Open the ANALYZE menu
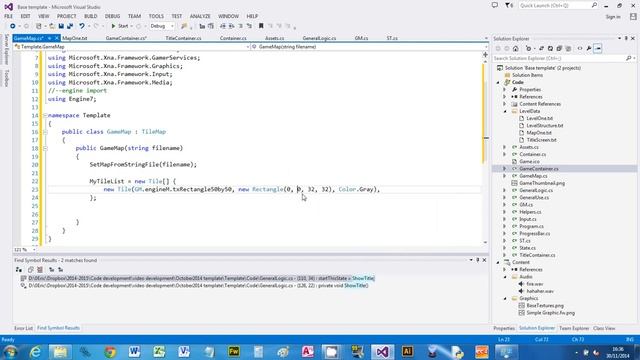The width and height of the screenshot is (640, 360). (200, 16)
